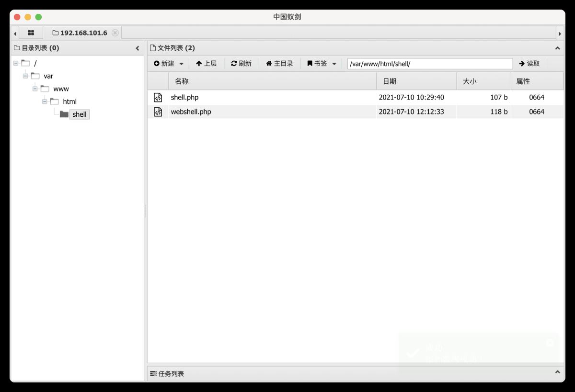Sort by 属性 column header

pyautogui.click(x=537, y=81)
